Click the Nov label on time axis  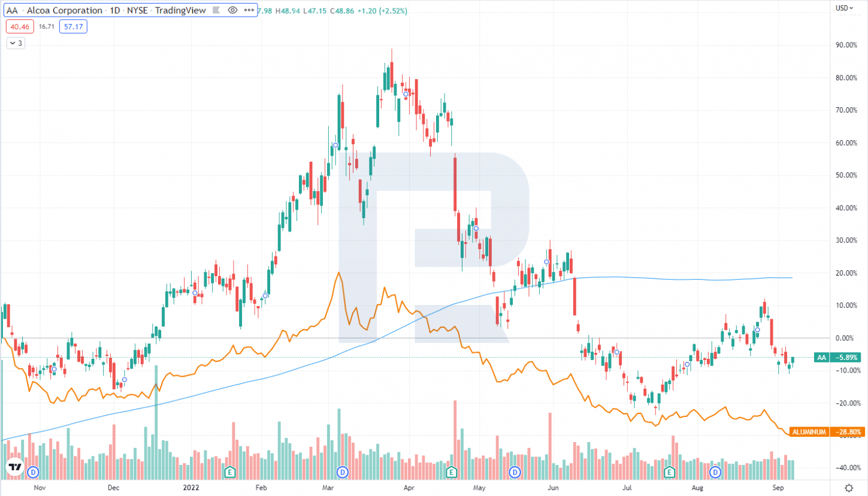(40, 488)
